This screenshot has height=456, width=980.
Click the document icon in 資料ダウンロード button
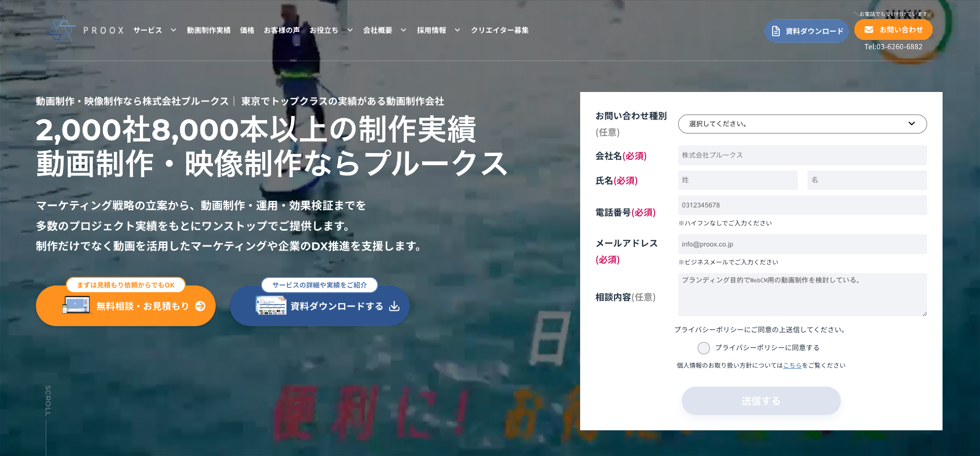tap(776, 31)
